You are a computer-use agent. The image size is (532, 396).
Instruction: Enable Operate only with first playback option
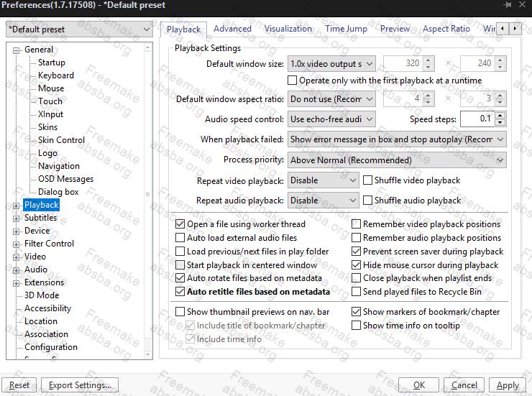(x=292, y=80)
